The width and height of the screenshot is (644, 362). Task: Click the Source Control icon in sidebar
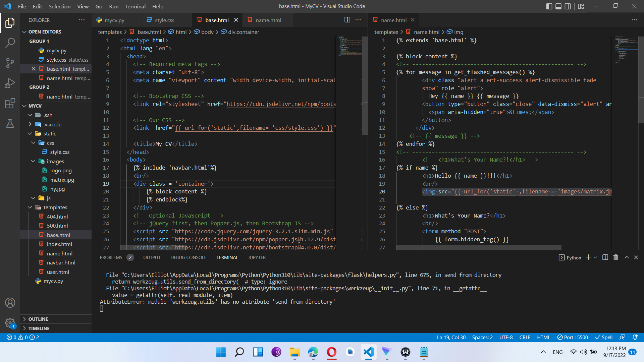[10, 62]
